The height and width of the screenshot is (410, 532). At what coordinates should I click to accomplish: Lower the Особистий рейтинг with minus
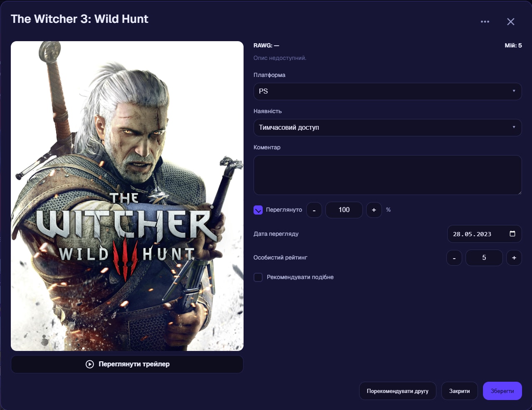[454, 258]
